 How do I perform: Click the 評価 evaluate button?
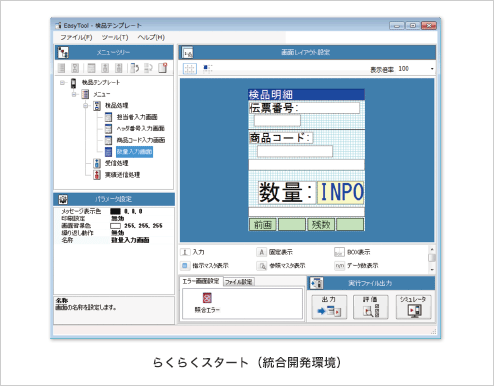click(371, 307)
